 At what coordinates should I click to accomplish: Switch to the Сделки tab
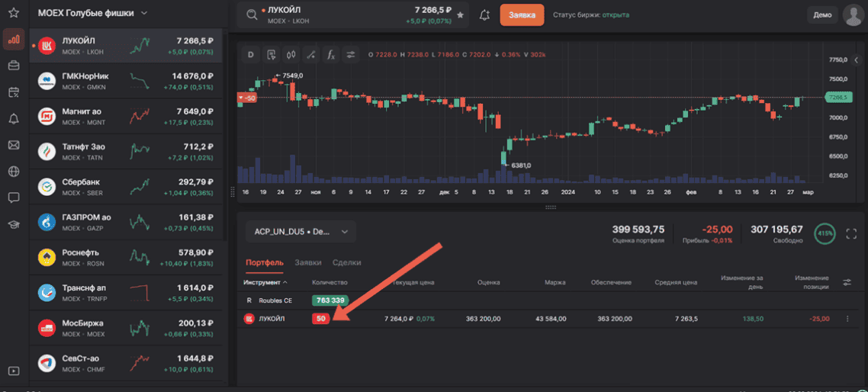click(346, 262)
